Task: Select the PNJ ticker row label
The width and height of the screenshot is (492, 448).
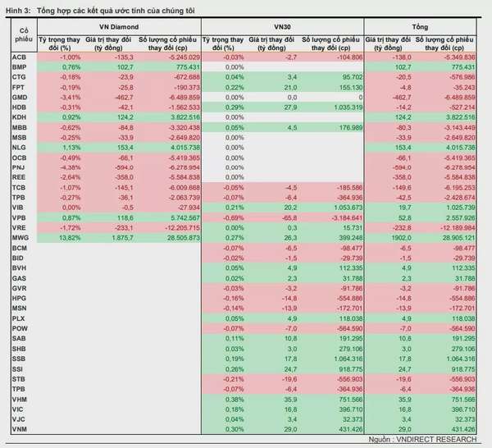Action: (x=18, y=167)
